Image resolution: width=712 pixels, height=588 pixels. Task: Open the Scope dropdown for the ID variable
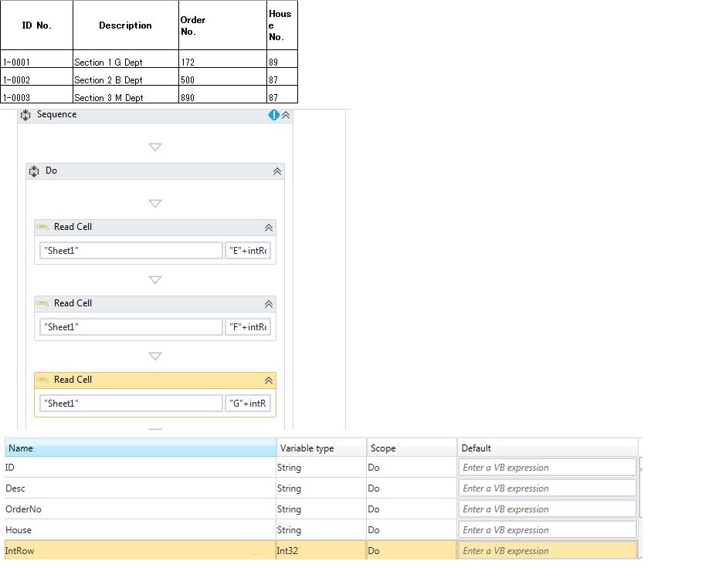tap(410, 467)
